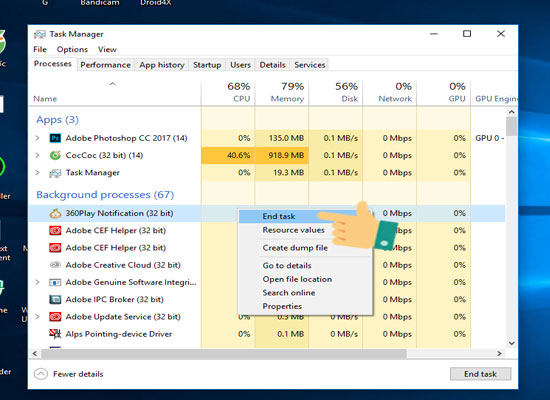Maximize the Task Manager window
This screenshot has width=550, height=400.
pyautogui.click(x=467, y=34)
